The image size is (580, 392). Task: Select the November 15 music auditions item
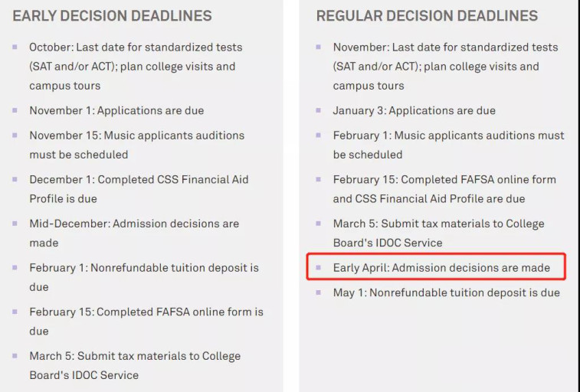click(x=137, y=145)
